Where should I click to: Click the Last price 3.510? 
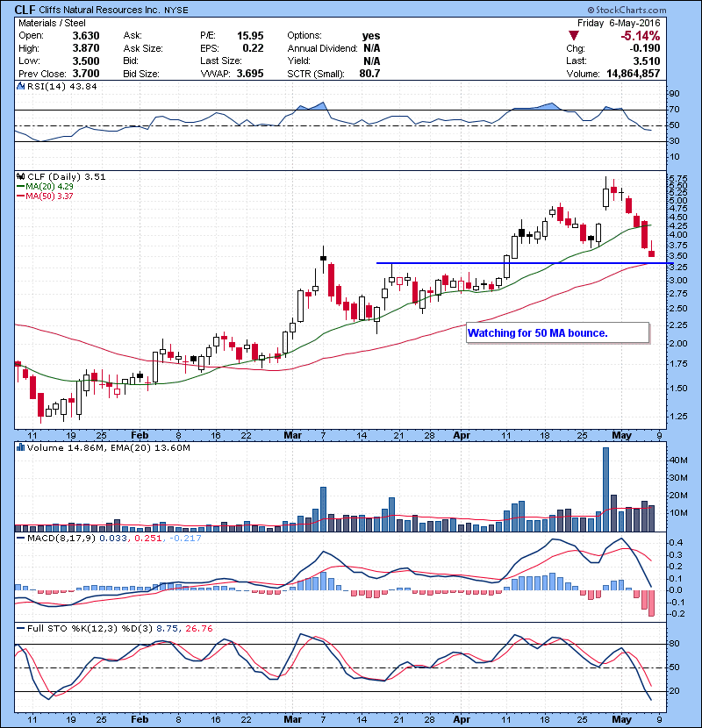(646, 61)
